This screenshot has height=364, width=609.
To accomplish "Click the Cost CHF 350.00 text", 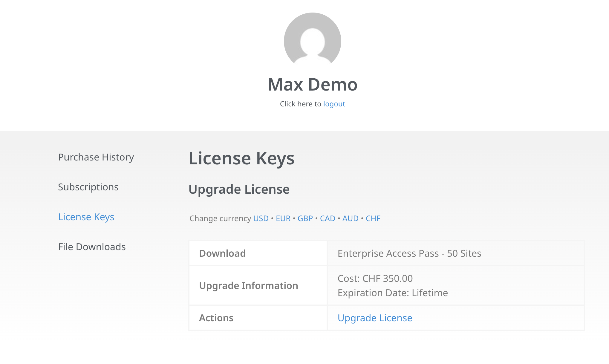I will [375, 279].
